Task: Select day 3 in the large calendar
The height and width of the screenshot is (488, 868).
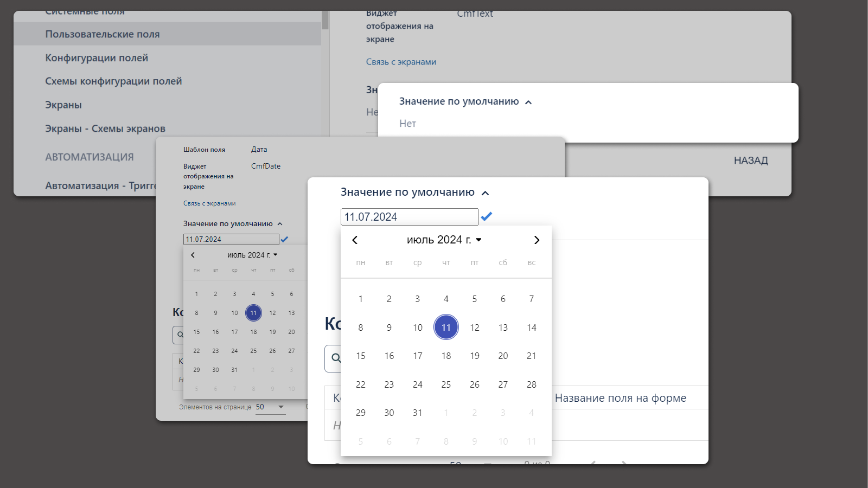Action: click(x=418, y=299)
